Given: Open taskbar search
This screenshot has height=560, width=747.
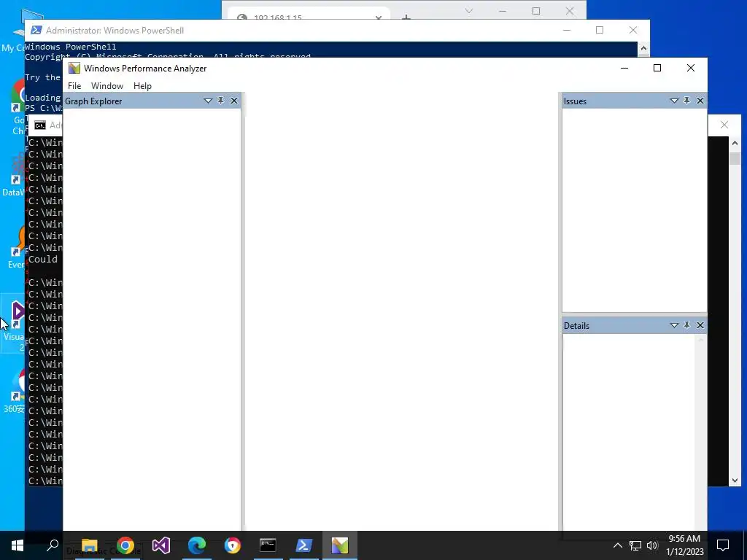Looking at the screenshot, I should [x=53, y=545].
